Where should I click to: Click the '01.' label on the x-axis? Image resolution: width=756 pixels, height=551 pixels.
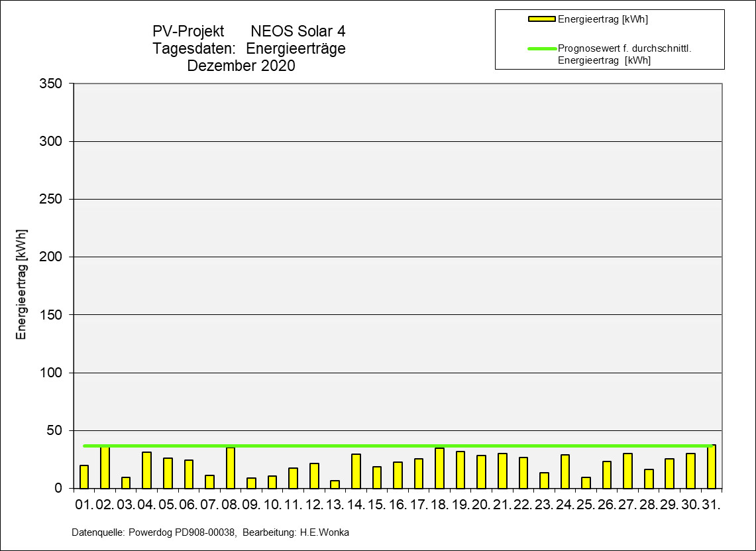tap(83, 505)
